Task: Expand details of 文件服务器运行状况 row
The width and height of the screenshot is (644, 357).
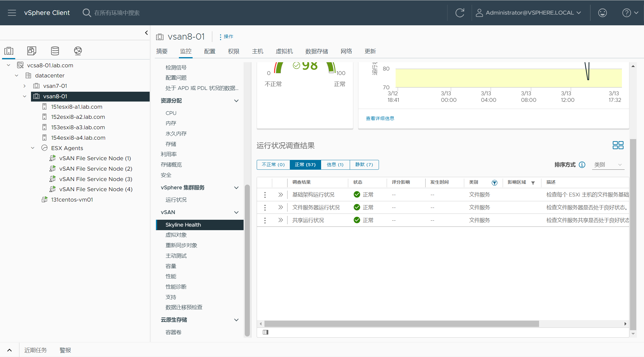Action: tap(280, 208)
